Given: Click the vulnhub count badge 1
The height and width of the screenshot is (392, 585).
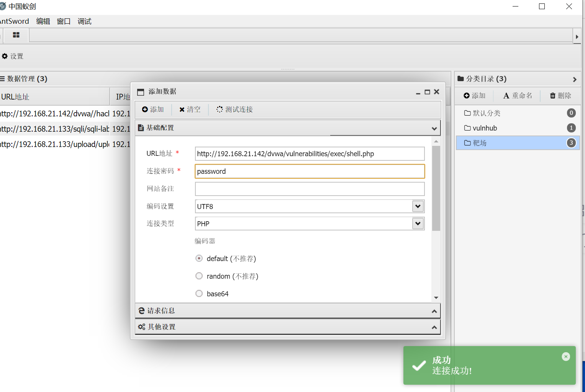Looking at the screenshot, I should point(571,128).
